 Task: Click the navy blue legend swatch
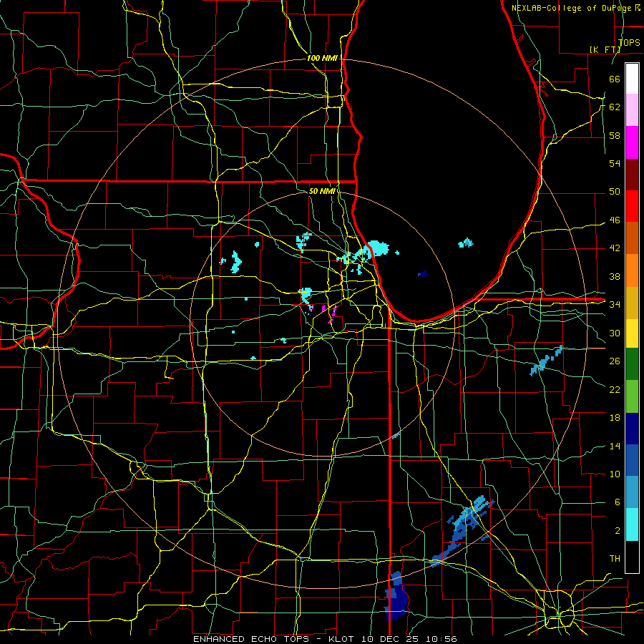tap(632, 429)
